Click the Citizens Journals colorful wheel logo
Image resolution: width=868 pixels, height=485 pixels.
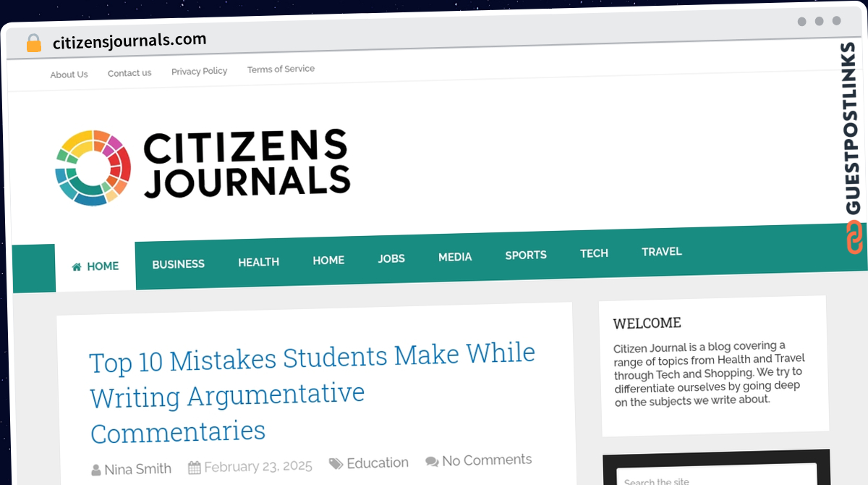[93, 168]
